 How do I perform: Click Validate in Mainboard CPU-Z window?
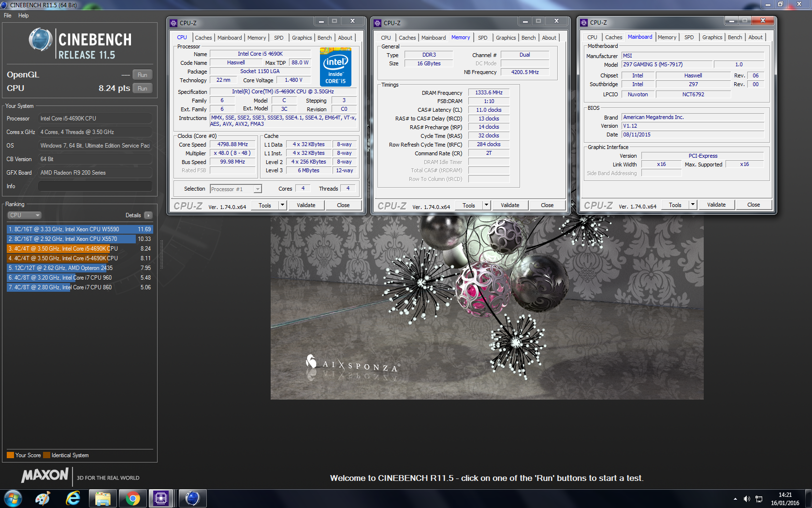[716, 205]
